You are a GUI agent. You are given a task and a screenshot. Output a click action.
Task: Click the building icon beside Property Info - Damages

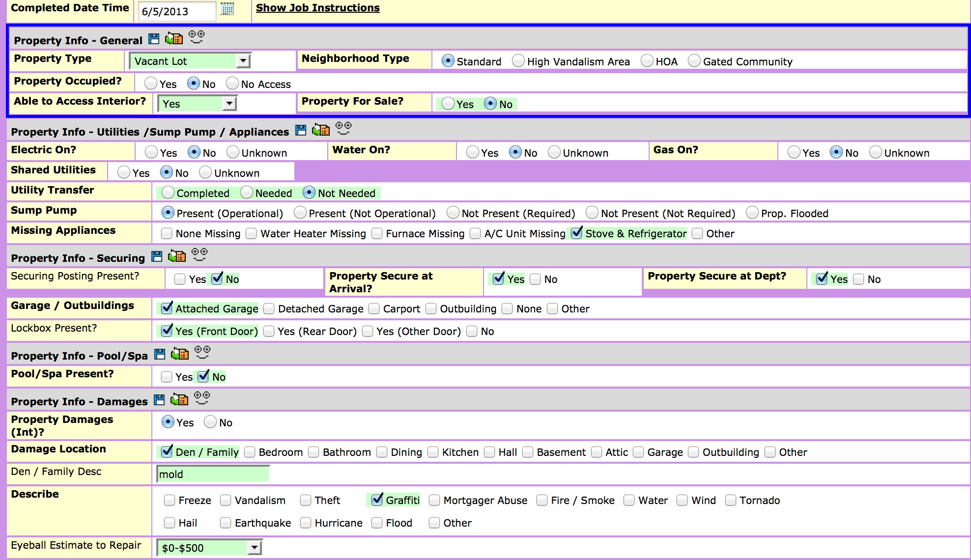[179, 399]
